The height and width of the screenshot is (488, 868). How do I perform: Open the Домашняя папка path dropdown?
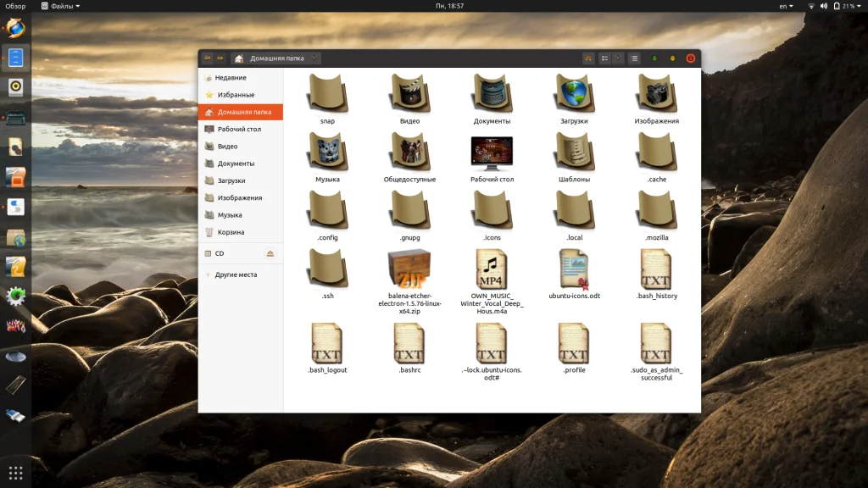(314, 58)
